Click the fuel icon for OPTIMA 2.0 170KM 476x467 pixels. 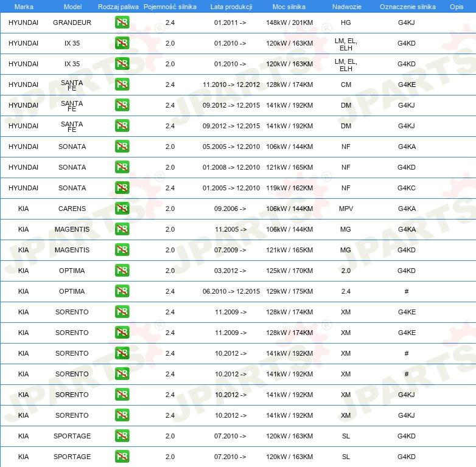tap(122, 271)
